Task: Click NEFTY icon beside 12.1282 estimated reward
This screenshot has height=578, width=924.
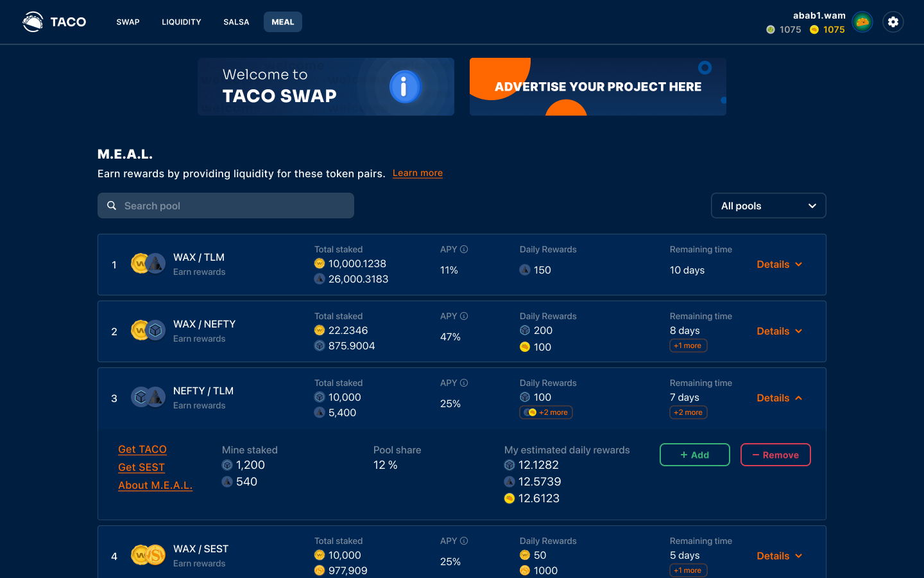Action: point(509,465)
